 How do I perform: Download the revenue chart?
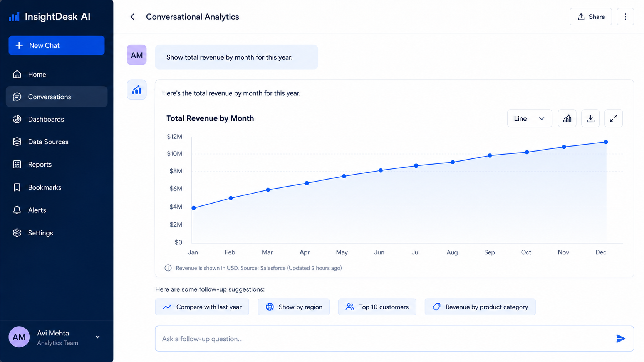(590, 118)
